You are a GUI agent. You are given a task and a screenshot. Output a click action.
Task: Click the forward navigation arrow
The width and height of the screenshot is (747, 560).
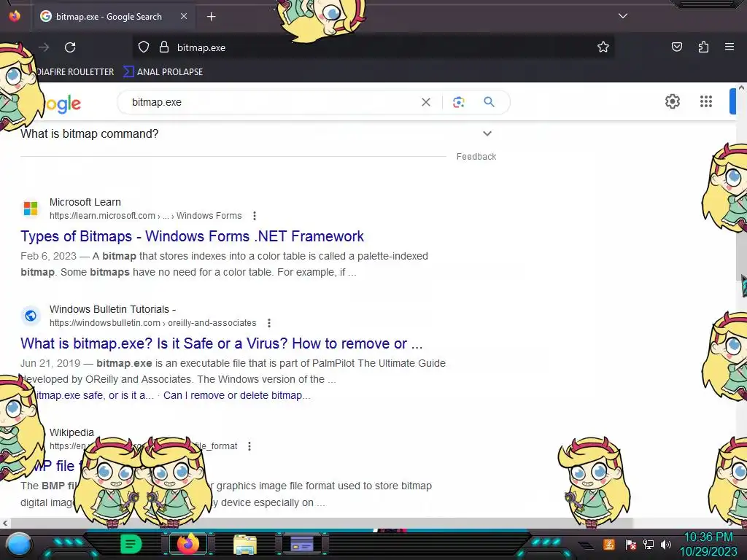click(x=44, y=47)
